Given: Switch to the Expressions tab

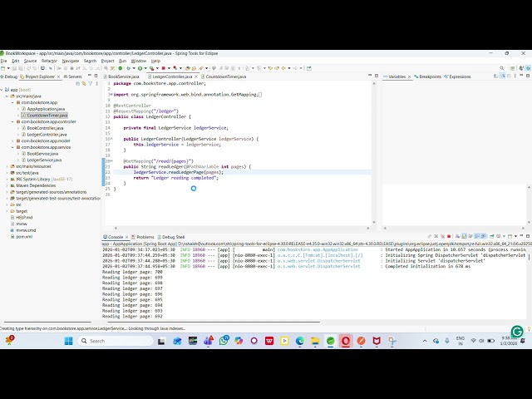Looking at the screenshot, I should pyautogui.click(x=457, y=76).
